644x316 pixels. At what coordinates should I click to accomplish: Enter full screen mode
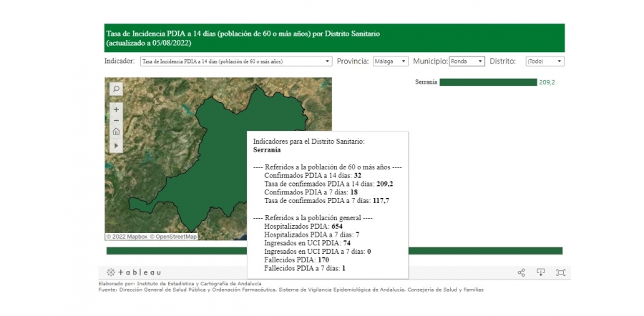coord(560,272)
